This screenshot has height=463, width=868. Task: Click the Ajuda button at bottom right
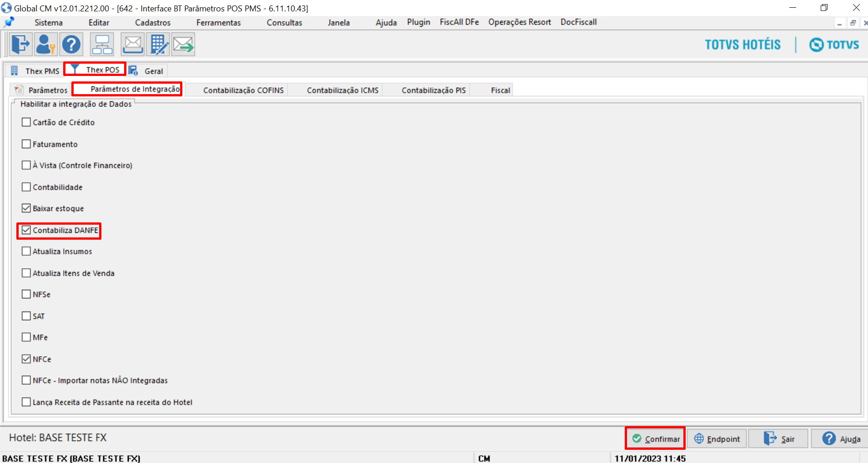tap(840, 438)
